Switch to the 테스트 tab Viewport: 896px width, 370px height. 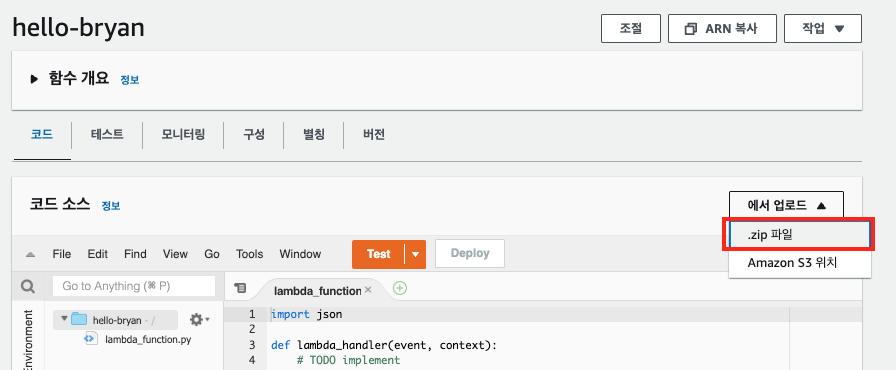point(107,135)
